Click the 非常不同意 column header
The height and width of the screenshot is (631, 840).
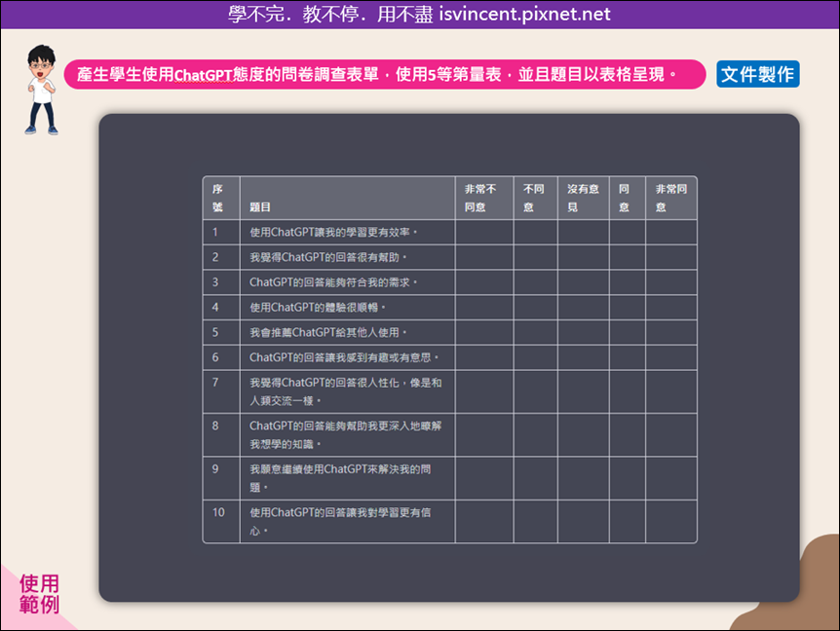(484, 198)
